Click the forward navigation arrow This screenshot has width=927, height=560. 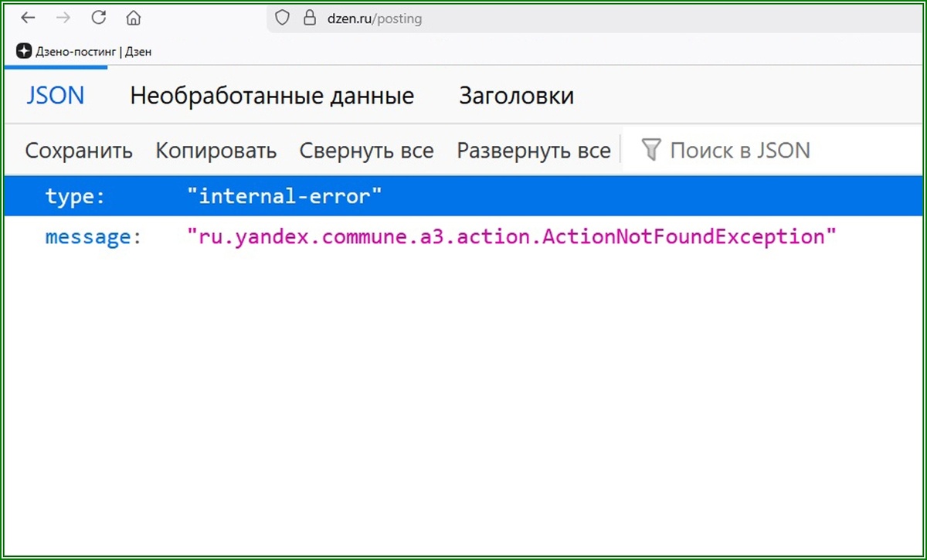point(62,17)
